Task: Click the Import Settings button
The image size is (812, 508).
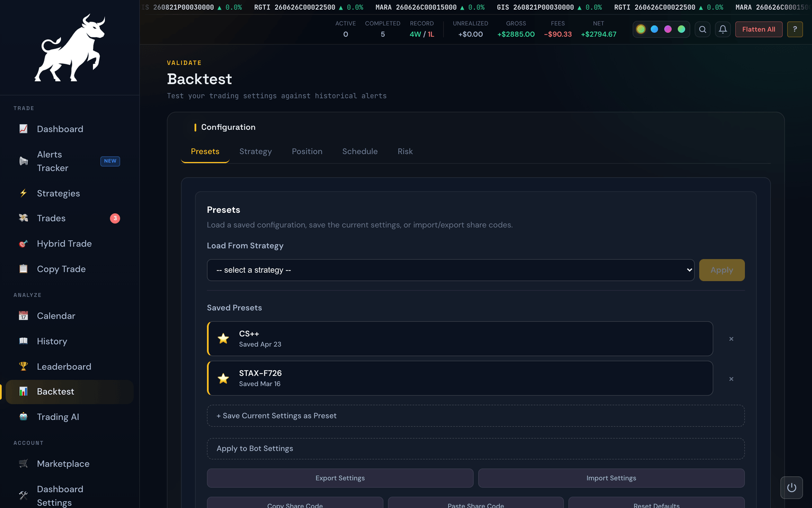Action: [611, 478]
